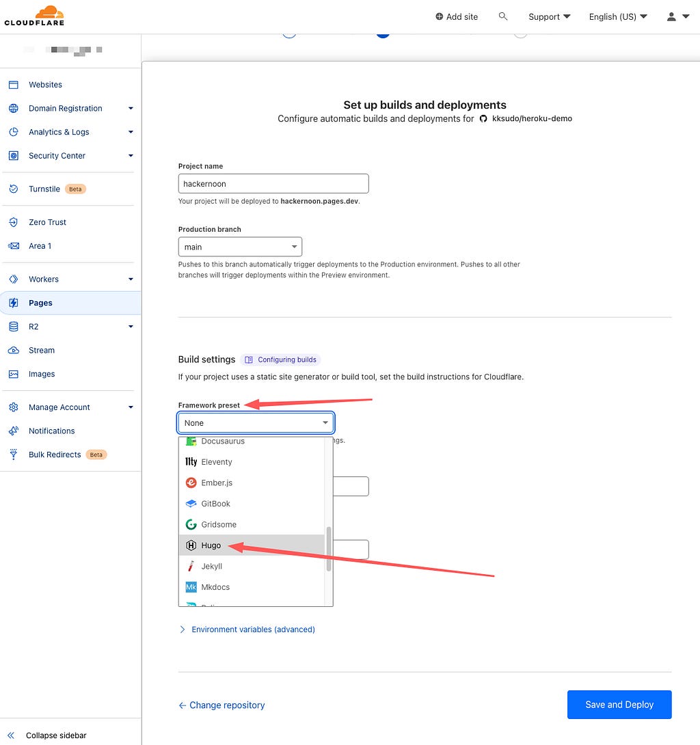The width and height of the screenshot is (700, 745).
Task: Click the Security Center icon
Action: pos(13,156)
